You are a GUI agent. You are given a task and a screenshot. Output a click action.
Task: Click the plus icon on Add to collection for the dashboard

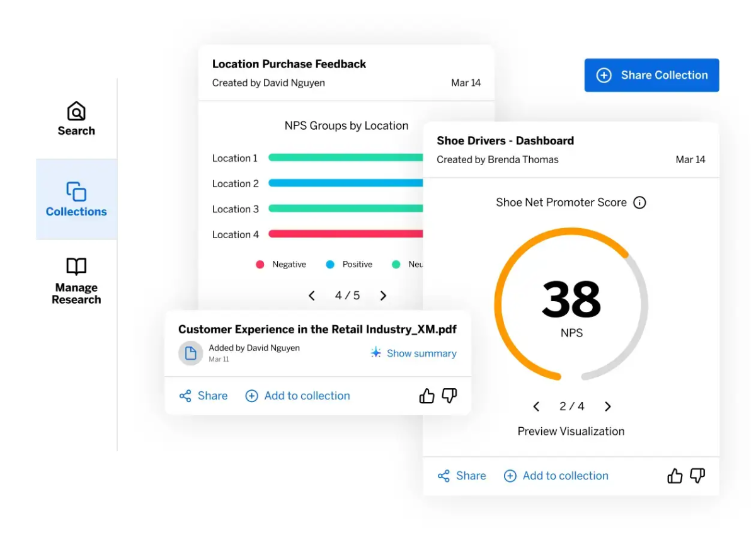point(510,476)
